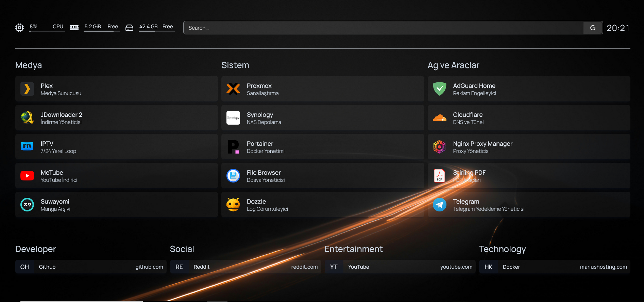Open the Docker bookmark label

pyautogui.click(x=511, y=267)
